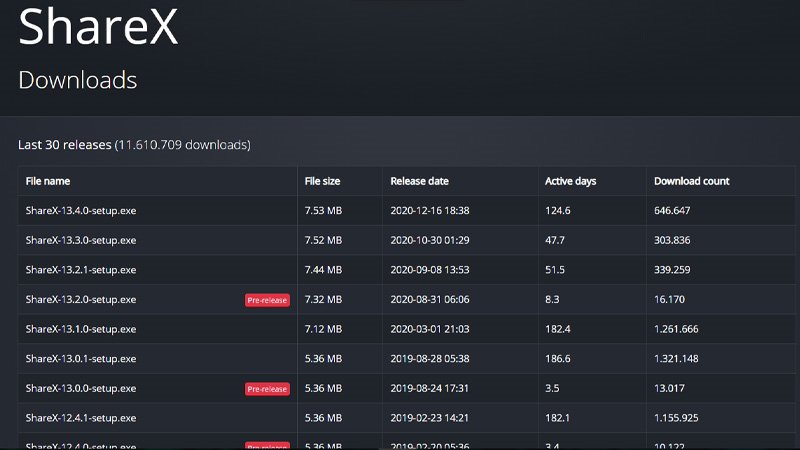Click active days value 3.5

(x=552, y=388)
